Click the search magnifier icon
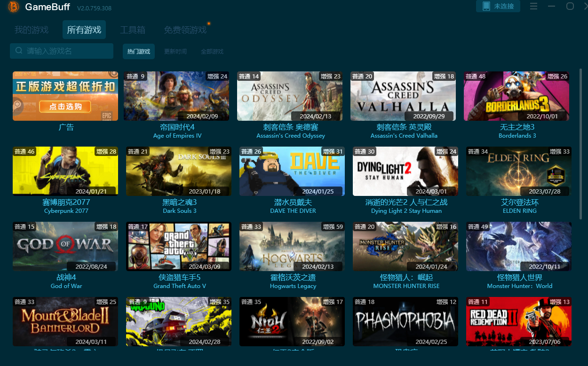The image size is (588, 366). 19,51
